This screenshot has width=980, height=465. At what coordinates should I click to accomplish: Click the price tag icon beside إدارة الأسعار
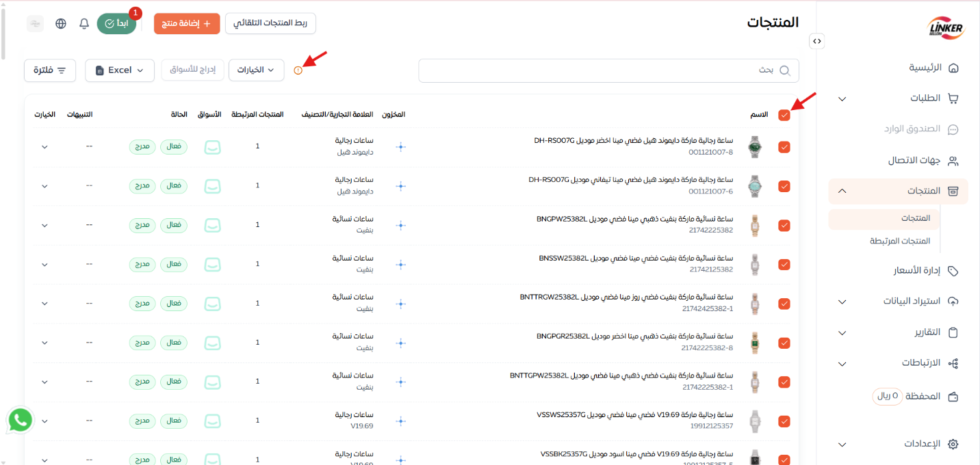(x=953, y=271)
